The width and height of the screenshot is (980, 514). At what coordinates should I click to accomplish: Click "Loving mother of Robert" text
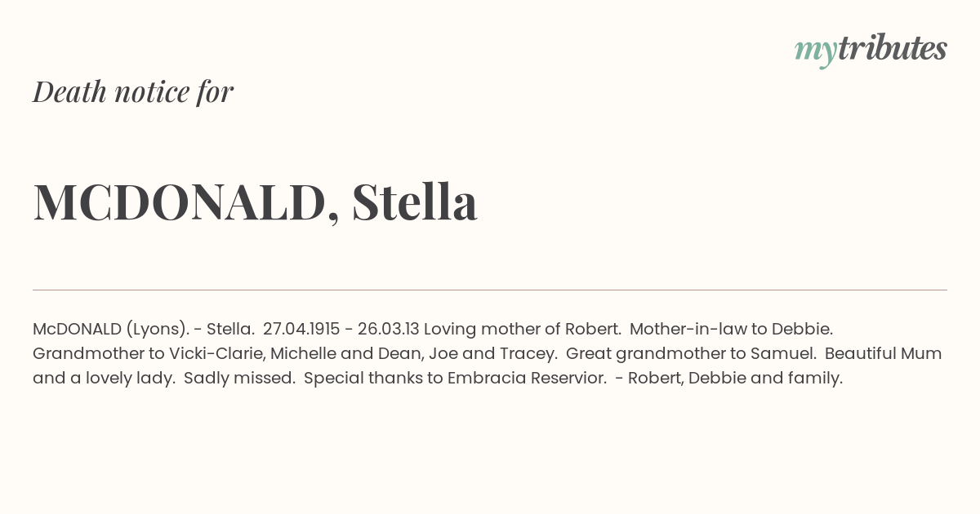523,330
